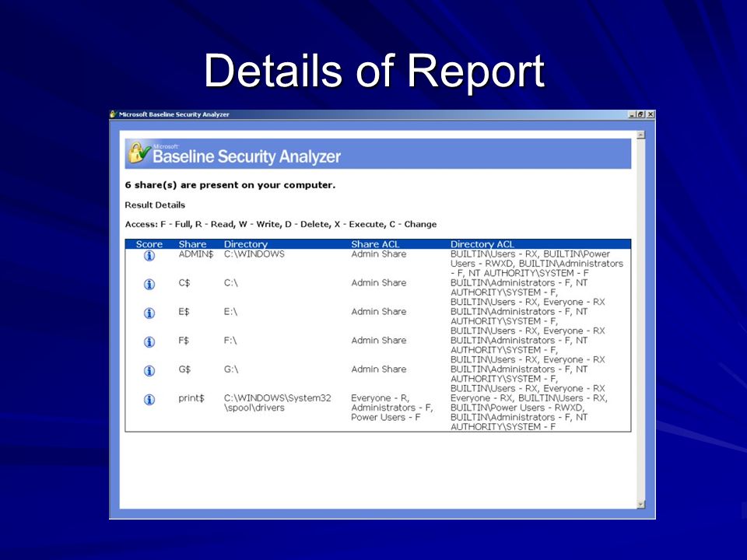Click the info score icon for C$ share
The image size is (747, 560).
click(x=149, y=285)
